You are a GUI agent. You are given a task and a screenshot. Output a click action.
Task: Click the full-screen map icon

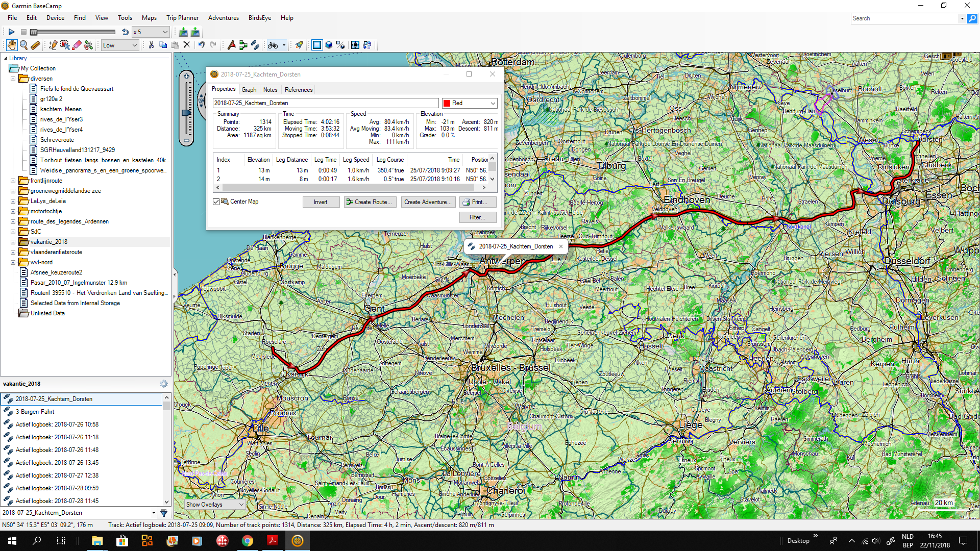coord(355,45)
